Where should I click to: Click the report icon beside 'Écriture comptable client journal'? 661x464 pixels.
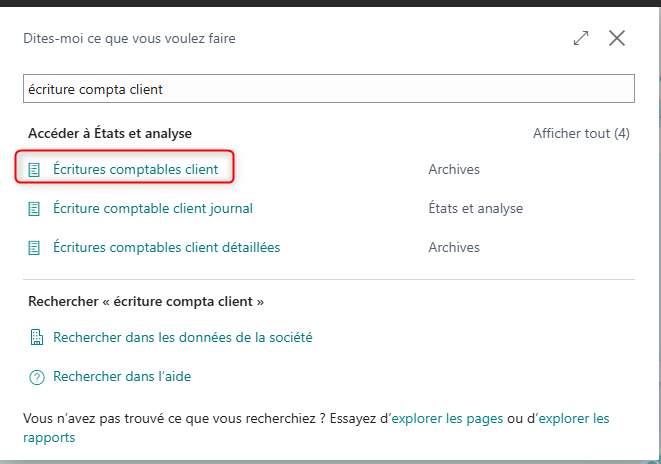[35, 209]
